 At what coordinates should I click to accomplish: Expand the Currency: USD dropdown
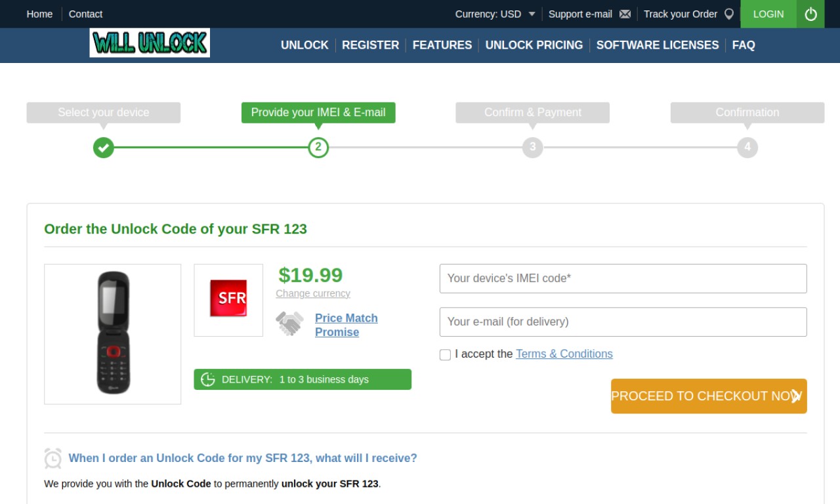(x=495, y=14)
